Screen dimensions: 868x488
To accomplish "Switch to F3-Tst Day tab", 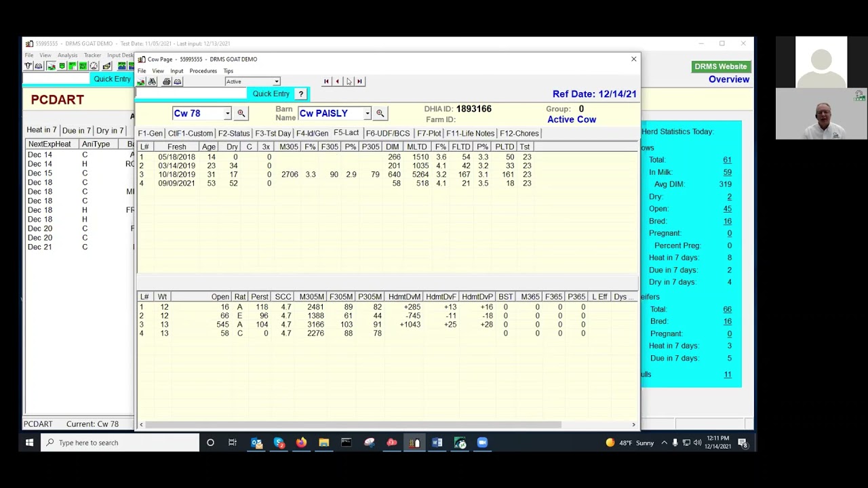I will point(273,134).
